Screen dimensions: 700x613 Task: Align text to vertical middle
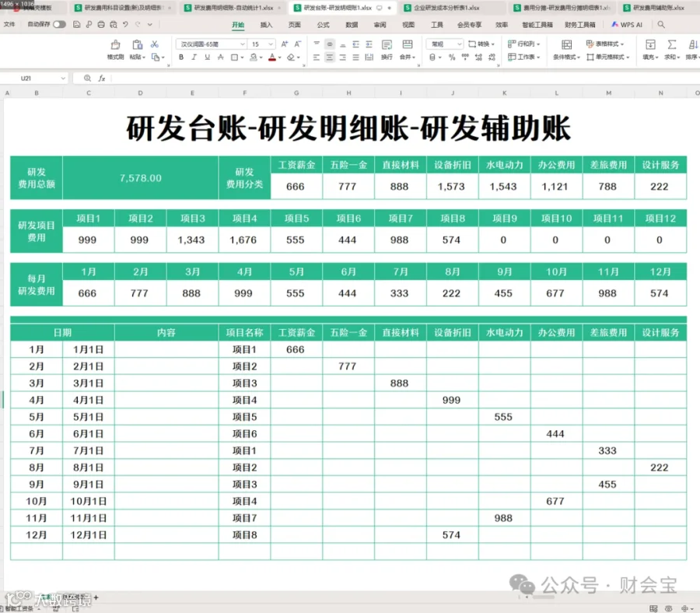[x=330, y=44]
